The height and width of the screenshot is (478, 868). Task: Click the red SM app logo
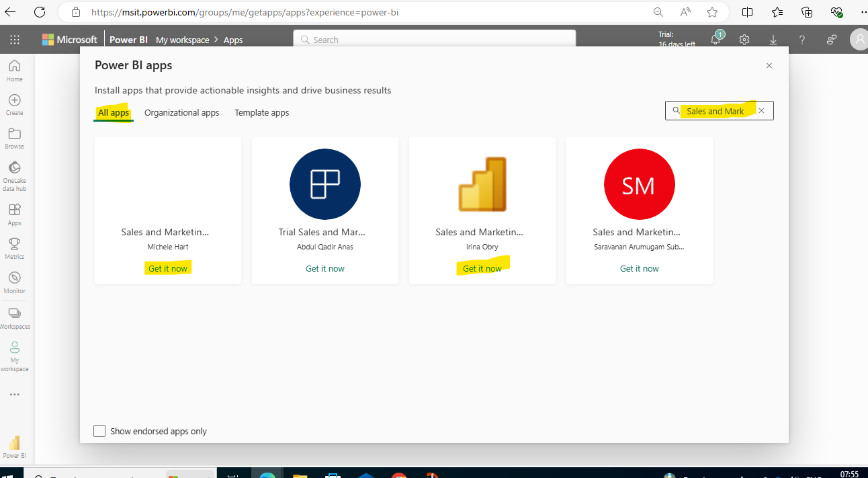[639, 184]
